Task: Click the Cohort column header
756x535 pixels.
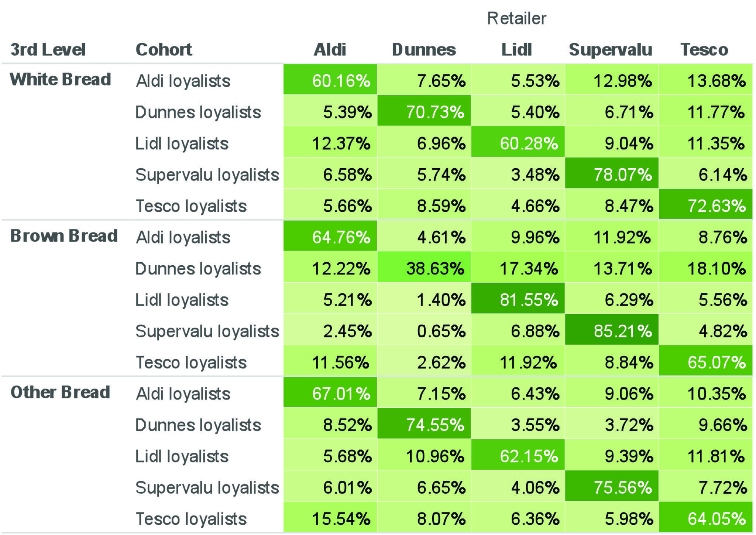Action: (164, 50)
